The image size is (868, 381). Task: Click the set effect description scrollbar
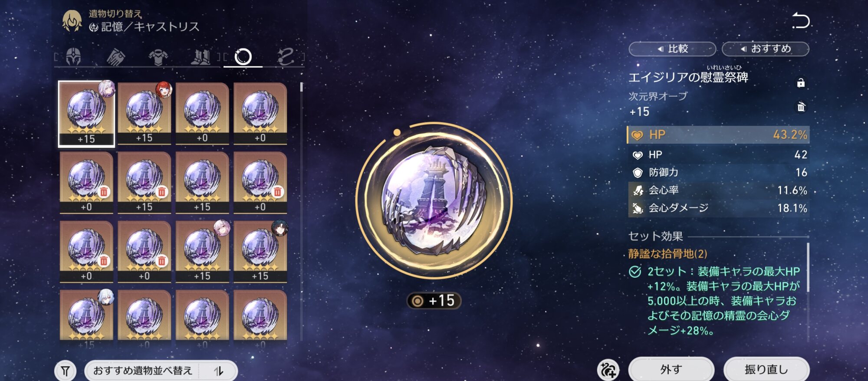coord(808,268)
